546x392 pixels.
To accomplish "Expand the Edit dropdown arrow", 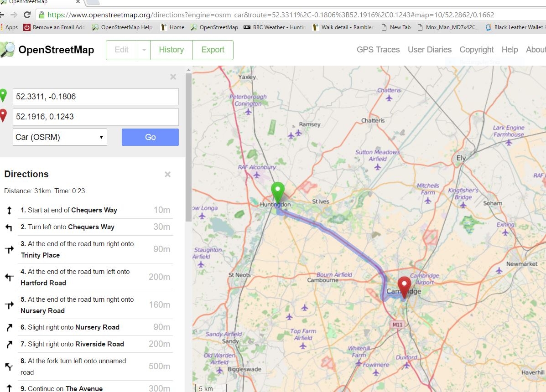I will coord(144,50).
